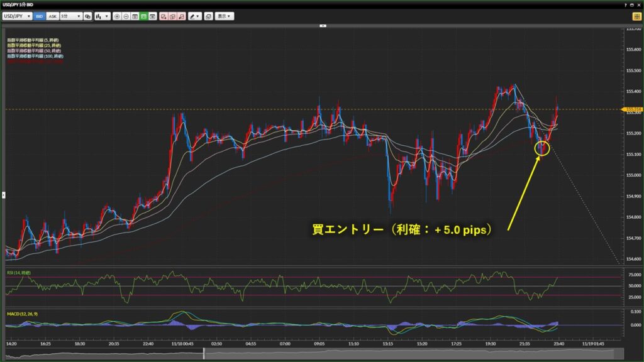Select the green highlighted layout icon
Image resolution: width=644 pixels, height=362 pixels.
tap(144, 16)
